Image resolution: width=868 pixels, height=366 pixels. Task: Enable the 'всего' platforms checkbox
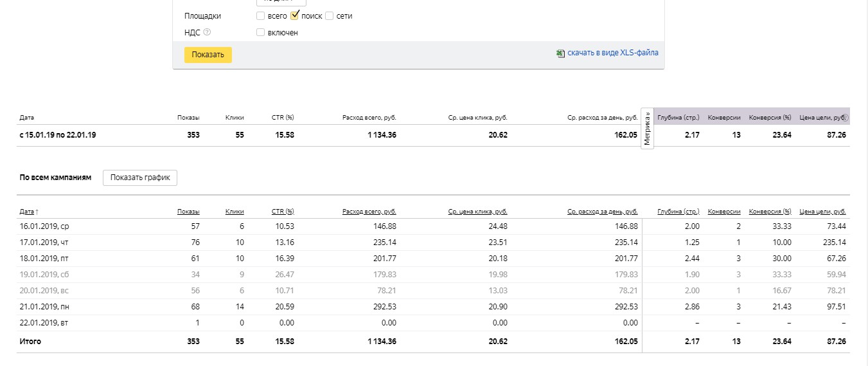tap(260, 16)
